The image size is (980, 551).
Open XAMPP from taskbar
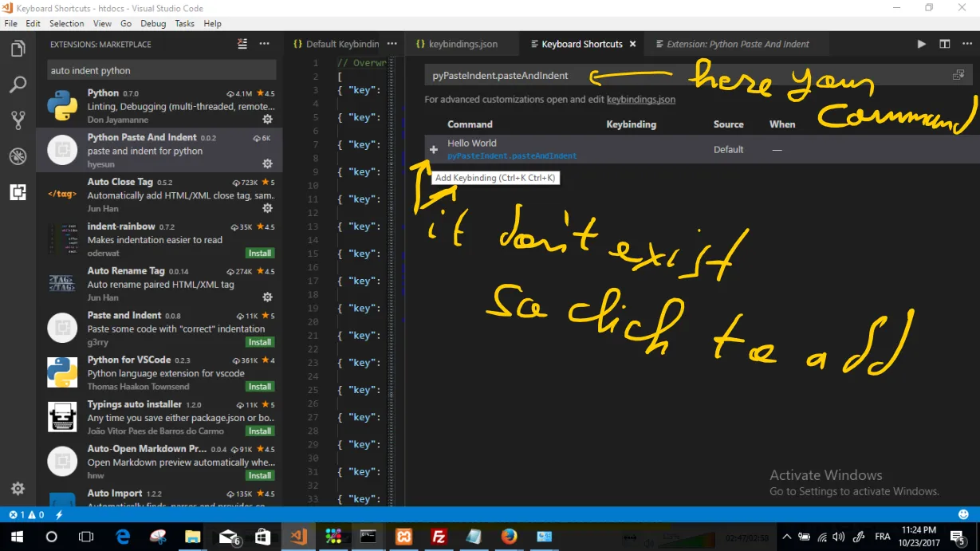pos(403,537)
